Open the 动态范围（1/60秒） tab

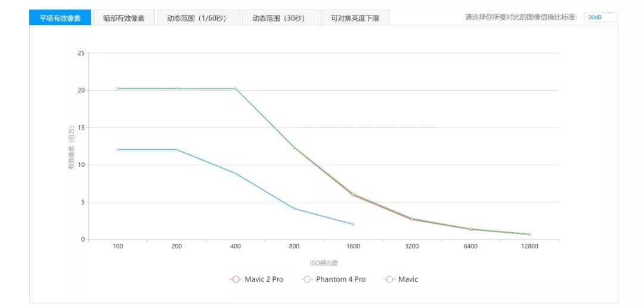click(x=196, y=18)
